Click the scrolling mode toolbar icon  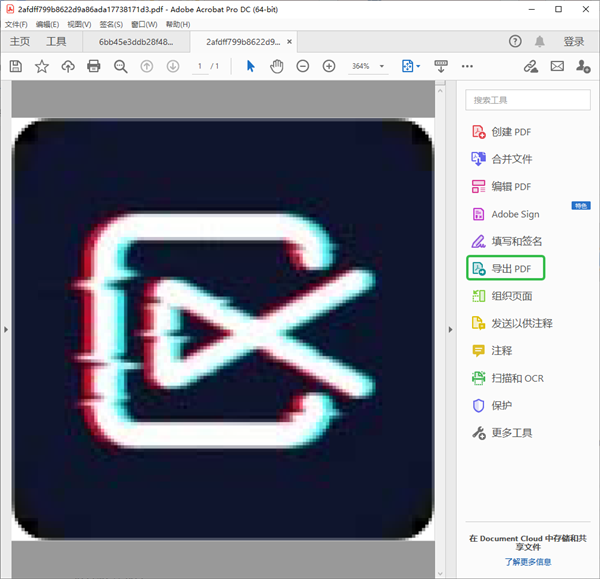[441, 66]
